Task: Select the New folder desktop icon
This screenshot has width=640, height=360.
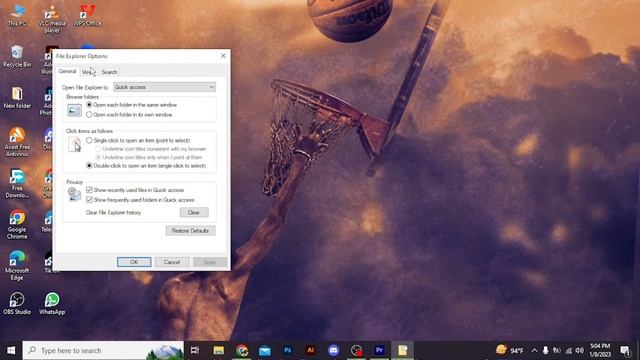Action: (x=17, y=98)
